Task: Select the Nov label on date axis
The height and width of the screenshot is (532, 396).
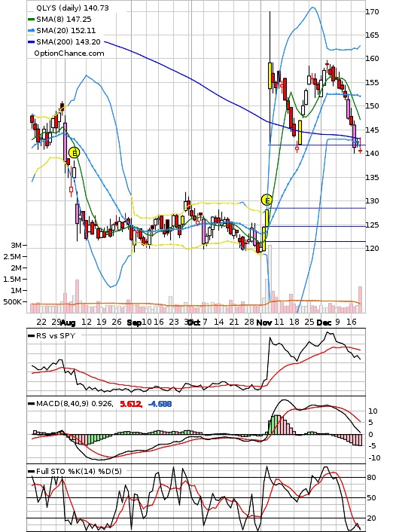Action: click(x=264, y=323)
